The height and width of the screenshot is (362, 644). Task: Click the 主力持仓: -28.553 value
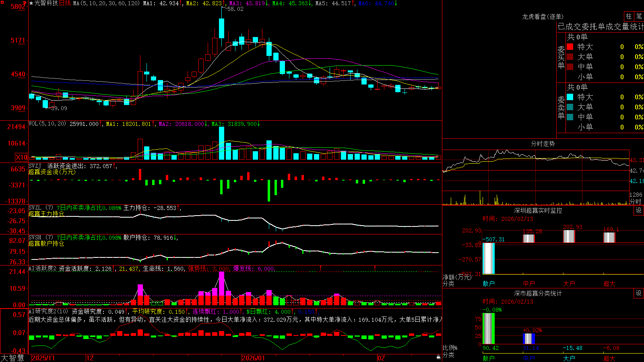click(x=150, y=208)
